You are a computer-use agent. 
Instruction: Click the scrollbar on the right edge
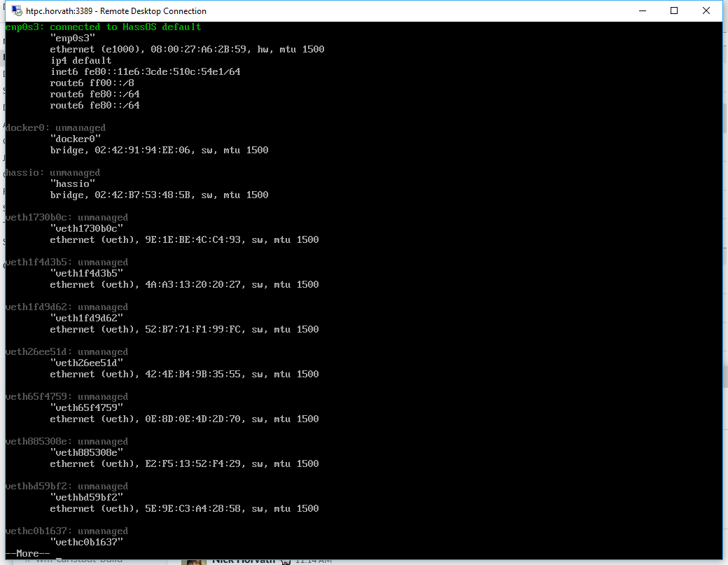(724, 280)
